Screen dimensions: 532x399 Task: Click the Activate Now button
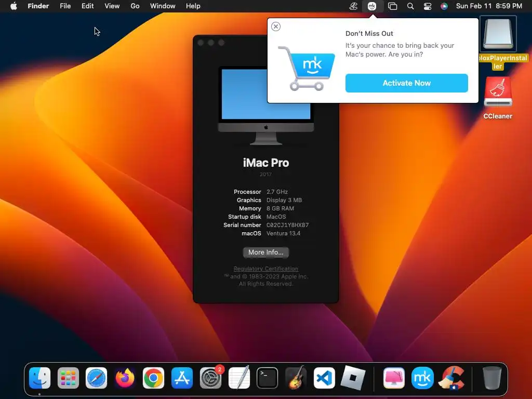coord(406,83)
